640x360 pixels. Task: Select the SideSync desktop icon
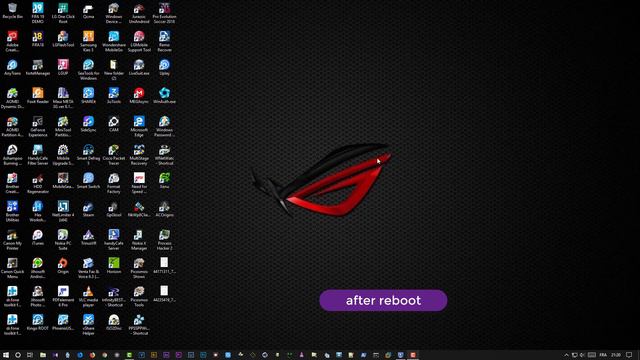pyautogui.click(x=88, y=124)
